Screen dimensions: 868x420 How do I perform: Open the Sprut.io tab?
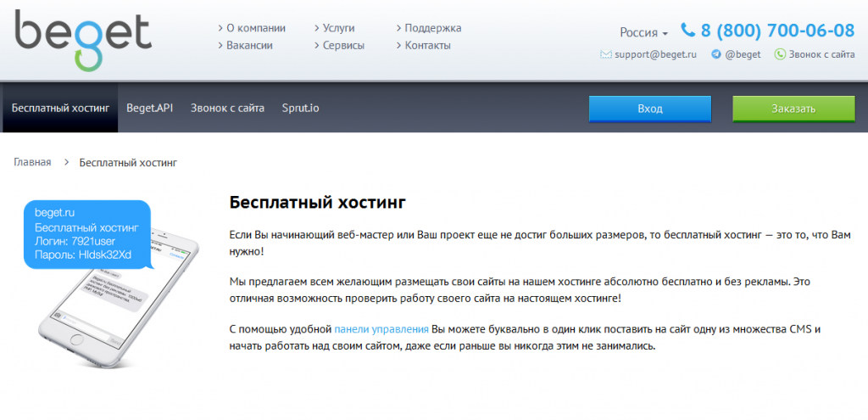pos(300,108)
